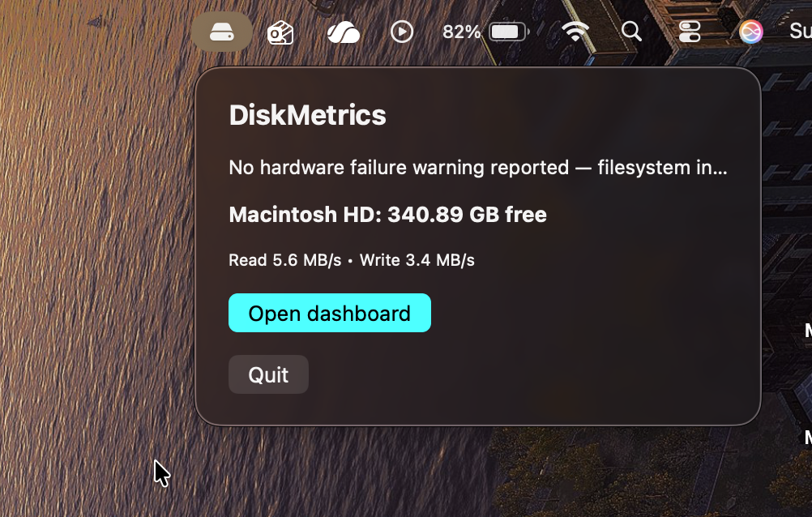Open Control Center toggles icon

[690, 32]
